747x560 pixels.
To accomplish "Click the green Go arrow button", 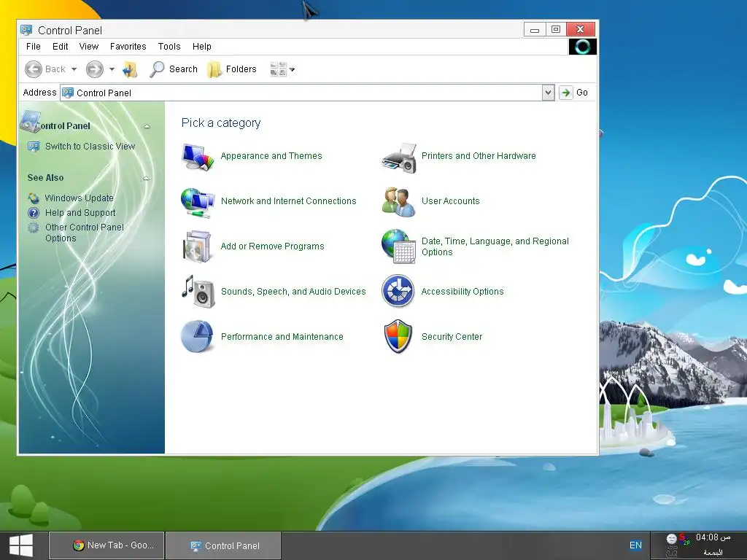I will [x=565, y=93].
